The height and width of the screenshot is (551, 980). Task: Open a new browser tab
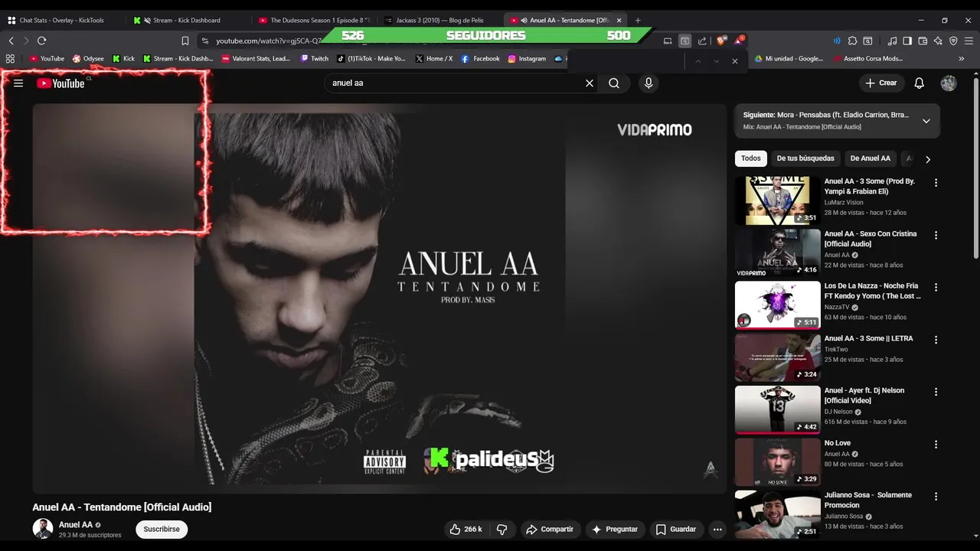pyautogui.click(x=638, y=20)
